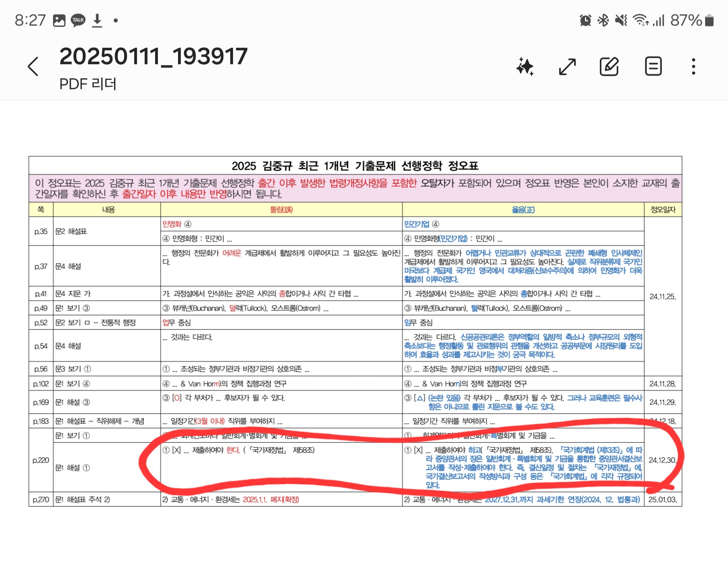Image resolution: width=728 pixels, height=566 pixels.
Task: Tap the PDF 리더 subtitle label
Action: 88,84
